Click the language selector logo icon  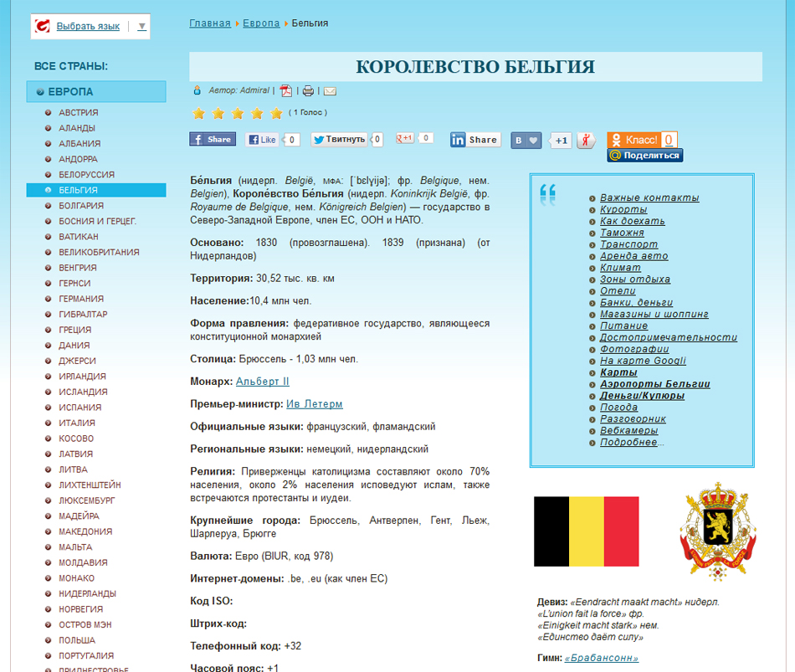42,26
